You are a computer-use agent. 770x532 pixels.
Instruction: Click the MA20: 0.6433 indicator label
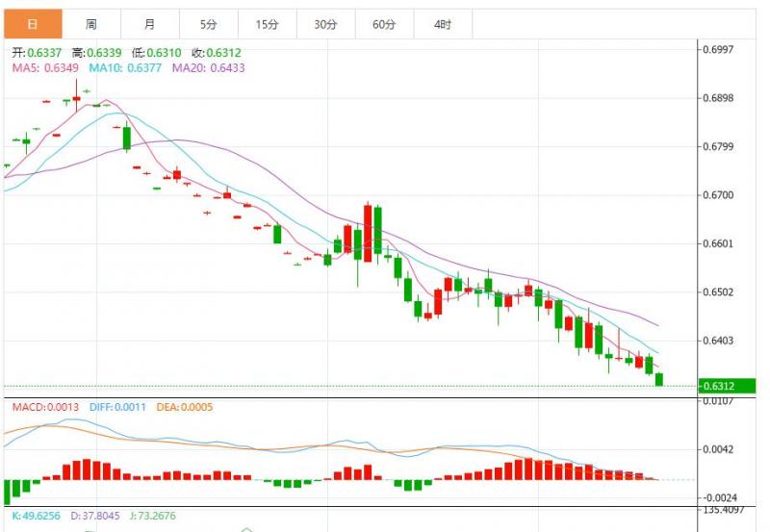point(208,67)
